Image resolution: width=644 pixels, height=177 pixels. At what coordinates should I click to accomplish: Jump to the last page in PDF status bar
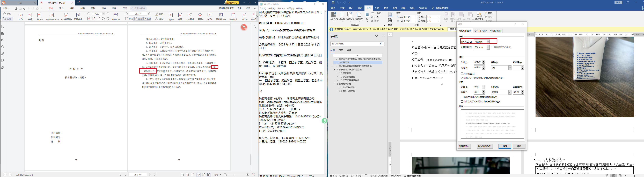pyautogui.click(x=155, y=175)
